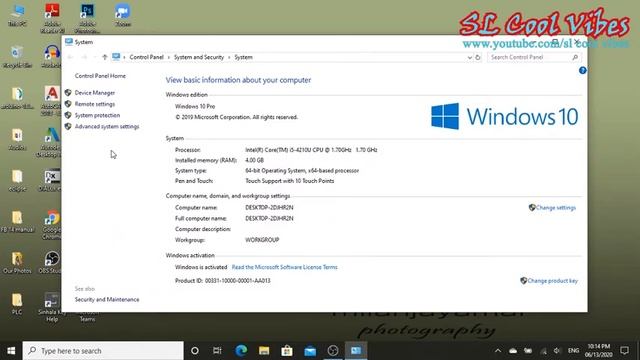Select Control Panel in the breadcrumb
Screen dimensions: 640x360
click(x=147, y=57)
